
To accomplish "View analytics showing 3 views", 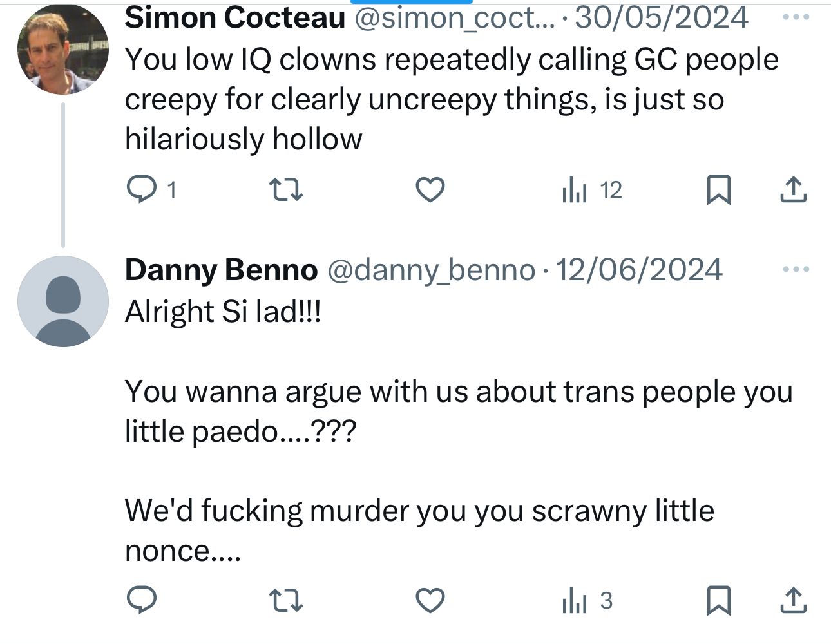I will (x=587, y=601).
